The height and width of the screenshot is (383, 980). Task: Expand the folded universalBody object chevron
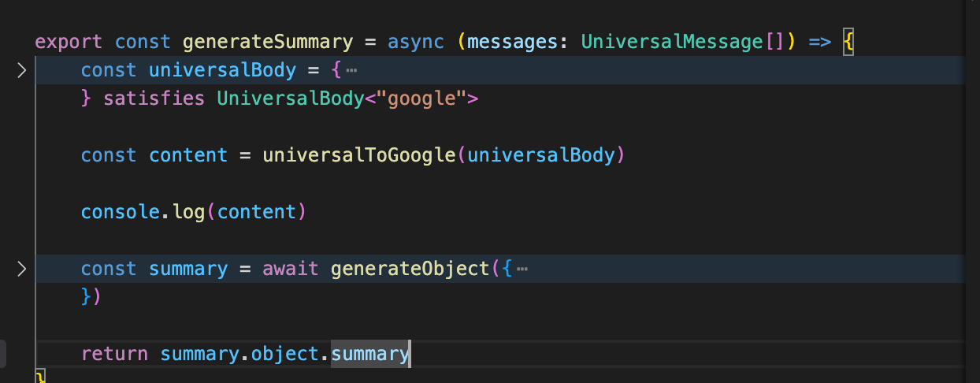pos(21,70)
